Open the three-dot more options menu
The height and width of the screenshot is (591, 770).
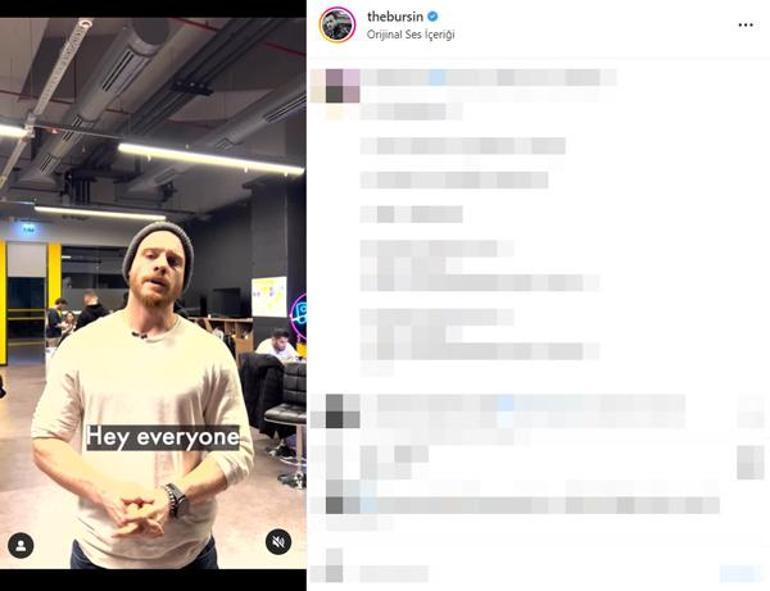click(745, 25)
